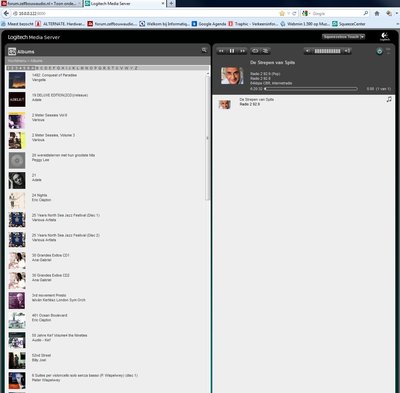Open the player selection dropdown

pos(343,37)
